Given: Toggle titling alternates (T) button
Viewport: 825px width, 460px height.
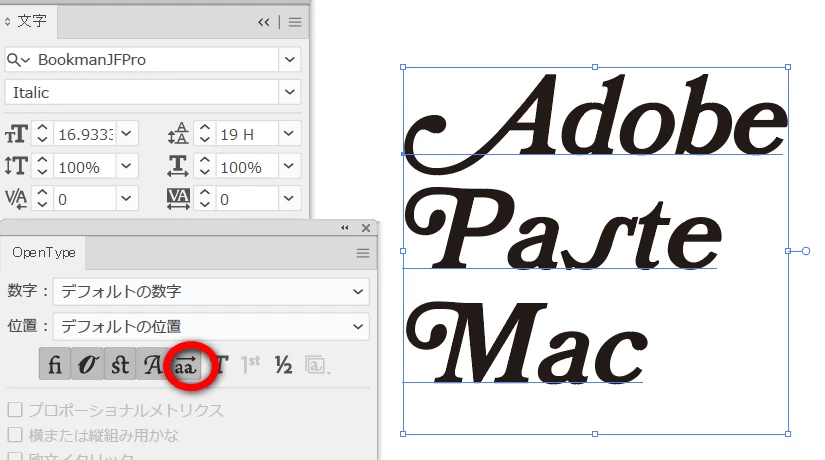Looking at the screenshot, I should (x=222, y=364).
